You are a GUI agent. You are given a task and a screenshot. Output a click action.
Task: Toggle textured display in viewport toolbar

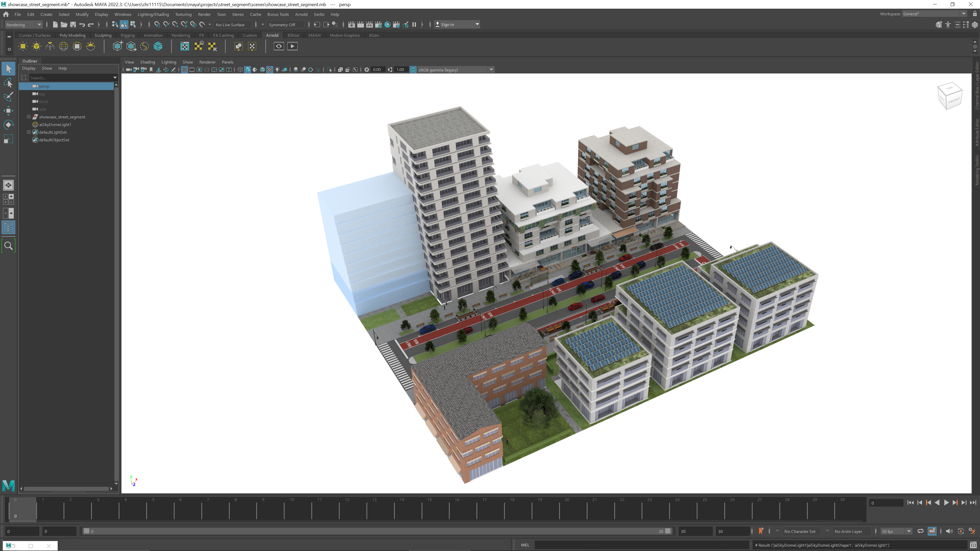point(270,70)
